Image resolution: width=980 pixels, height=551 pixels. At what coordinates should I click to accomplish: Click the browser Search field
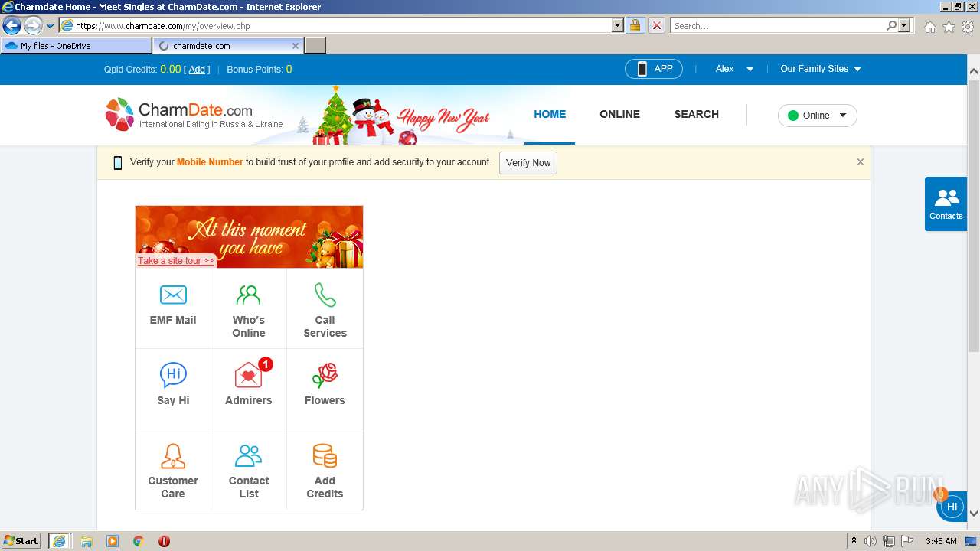(x=778, y=26)
